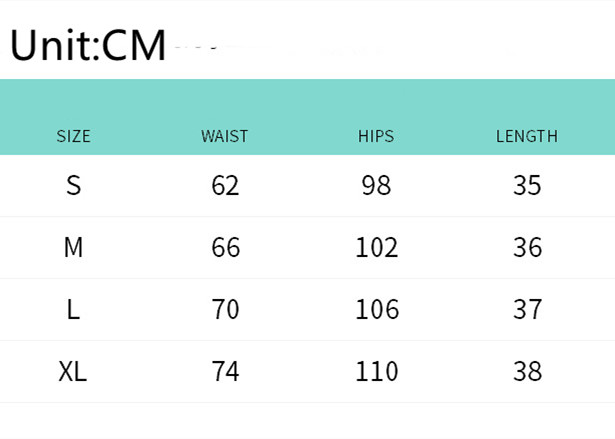
Task: Click the Unit:CM title text
Action: (88, 45)
